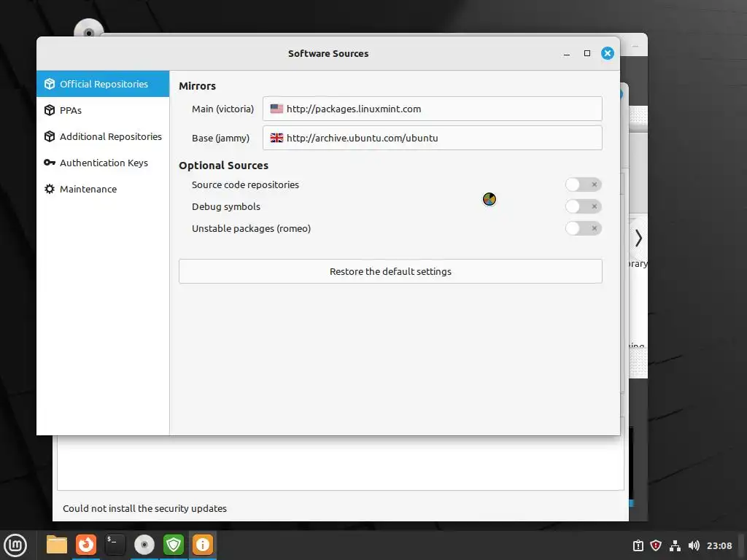Click the Mirrors heading
Viewport: 747px width, 560px height.
coord(197,86)
